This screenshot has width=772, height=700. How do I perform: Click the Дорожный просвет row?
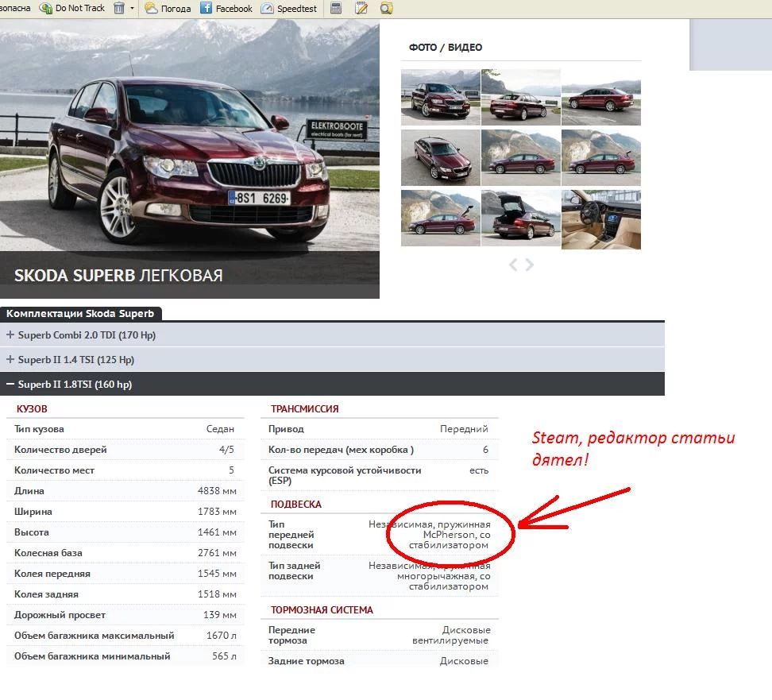point(125,615)
